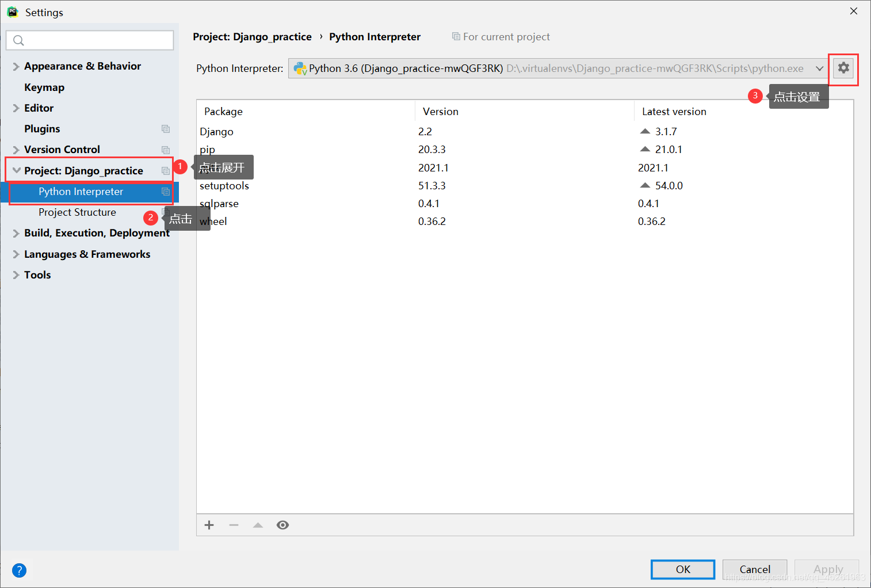871x588 pixels.
Task: Select the Django package row
Action: coord(525,132)
